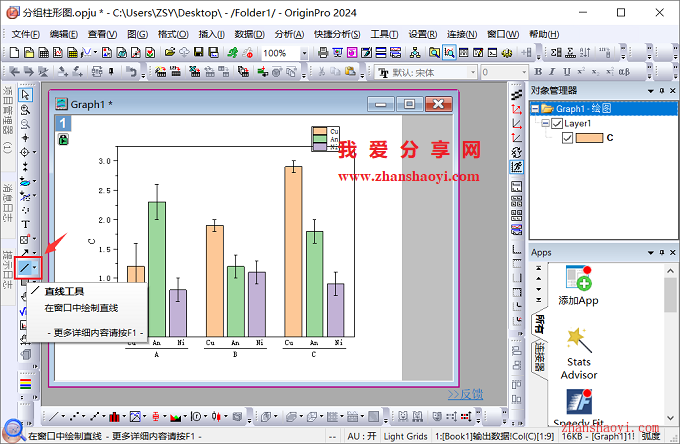Click the green running Recalculate icon
This screenshot has height=444, width=680.
(233, 53)
